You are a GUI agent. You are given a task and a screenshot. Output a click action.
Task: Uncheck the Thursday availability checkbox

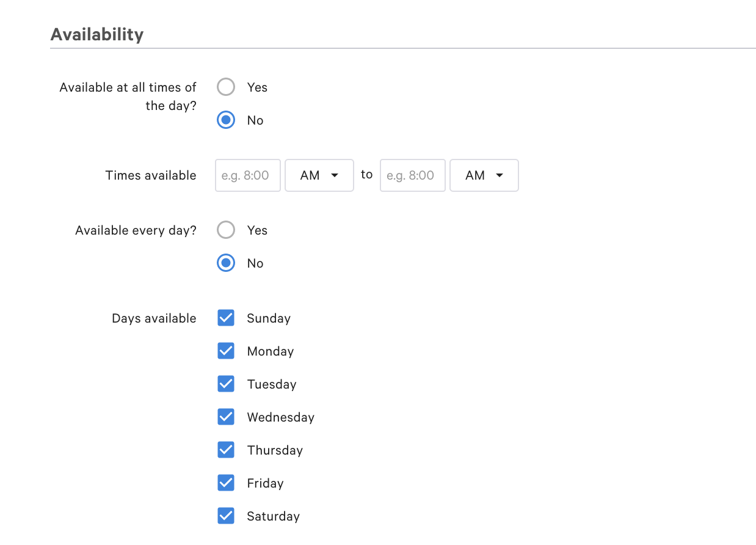click(226, 450)
